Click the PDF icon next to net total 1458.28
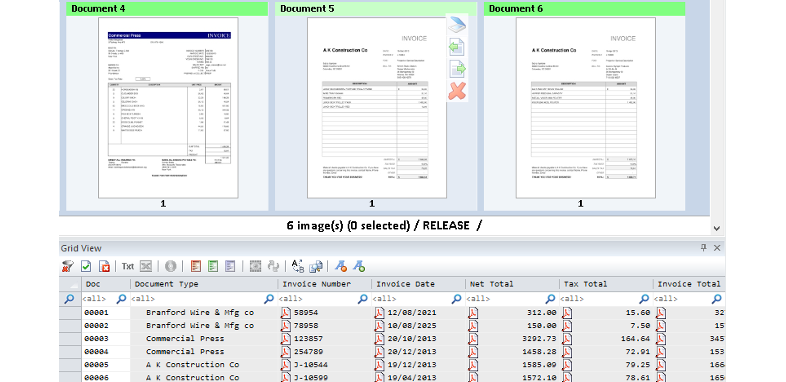786x382 pixels. coord(473,351)
